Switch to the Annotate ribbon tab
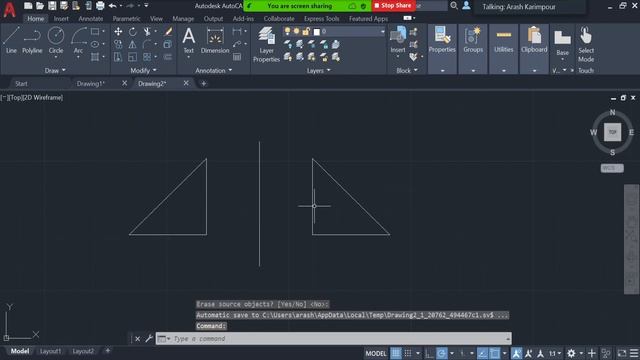This screenshot has width=640, height=360. coord(91,18)
